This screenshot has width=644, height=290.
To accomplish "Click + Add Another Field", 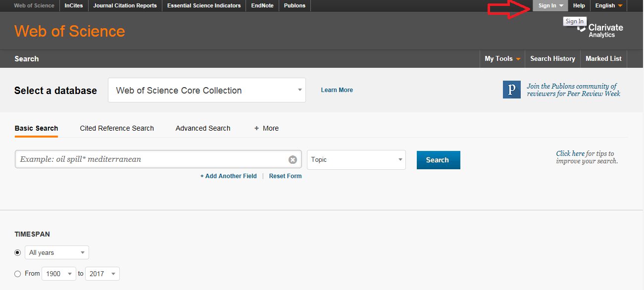I will 228,176.
